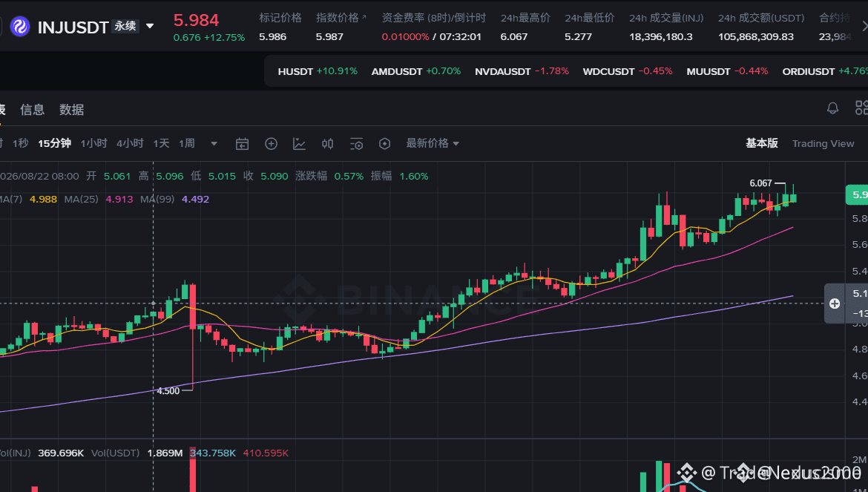Viewport: 868px width, 492px height.
Task: Click the add-compare plus circle icon
Action: [271, 144]
